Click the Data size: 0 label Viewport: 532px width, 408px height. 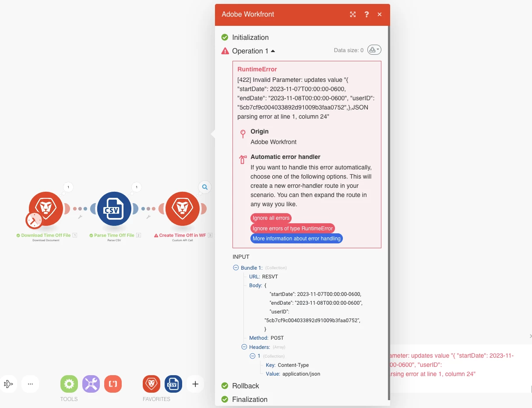tap(349, 50)
